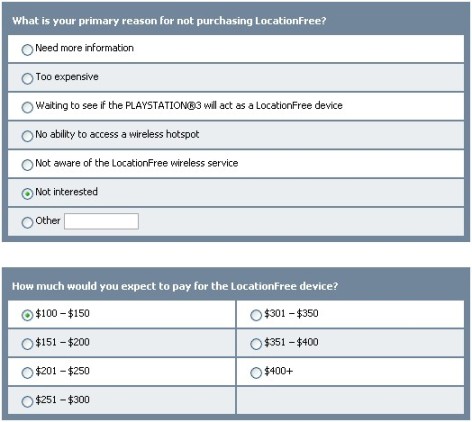Pick the $201 – $250 price range

[x=27, y=373]
